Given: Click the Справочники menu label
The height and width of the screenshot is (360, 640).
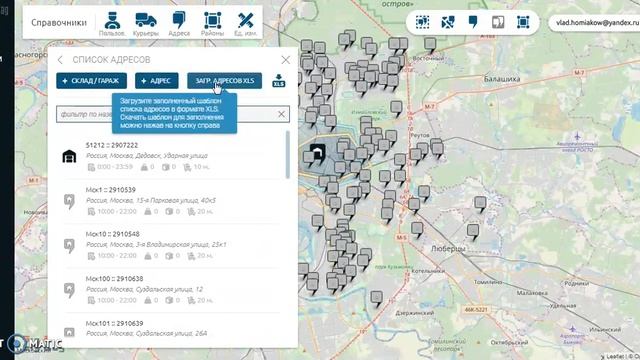Looking at the screenshot, I should (59, 23).
